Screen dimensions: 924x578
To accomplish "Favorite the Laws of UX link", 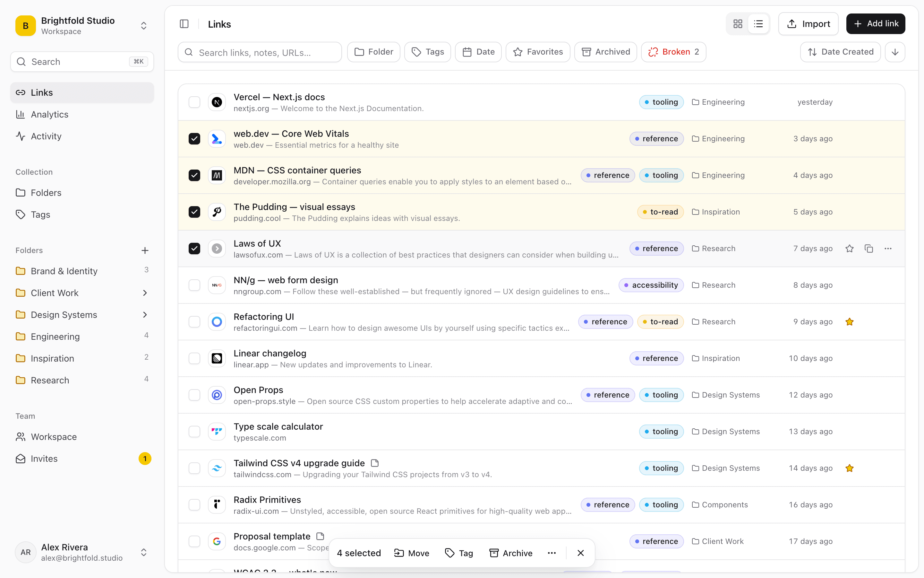I will (849, 249).
